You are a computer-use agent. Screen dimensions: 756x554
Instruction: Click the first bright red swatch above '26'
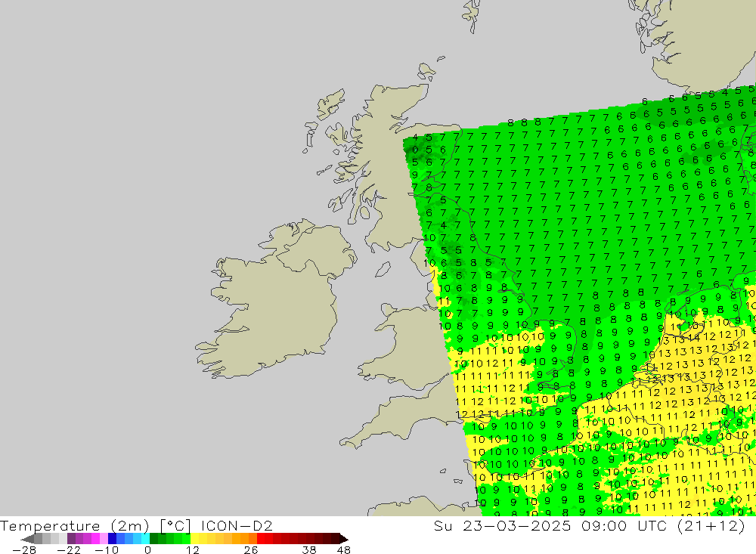pyautogui.click(x=261, y=539)
